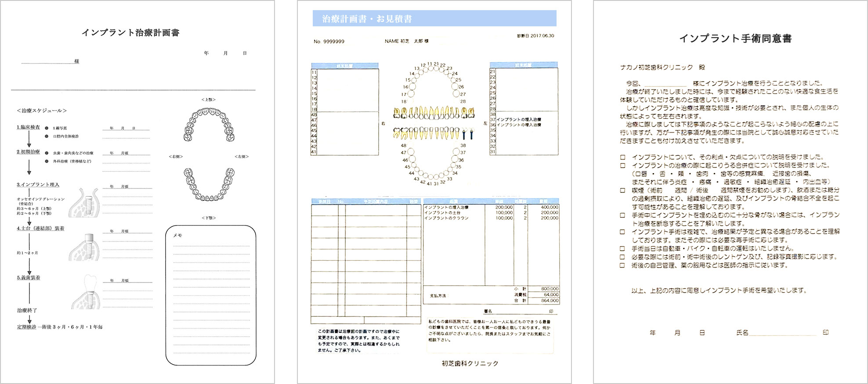The image size is (868, 384).
Task: Click the lower jaw (下顎) teeth diagram
Action: pos(209,184)
